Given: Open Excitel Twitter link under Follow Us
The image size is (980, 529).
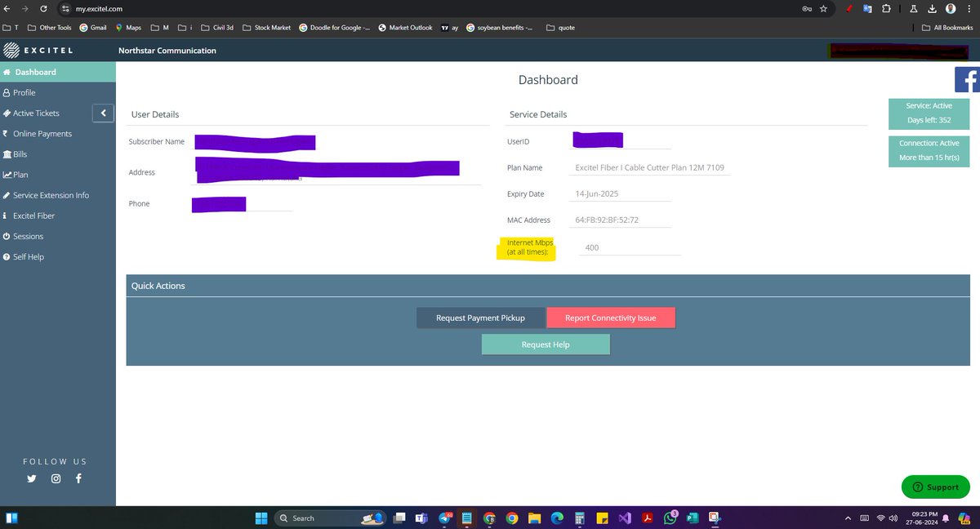Looking at the screenshot, I should (32, 478).
